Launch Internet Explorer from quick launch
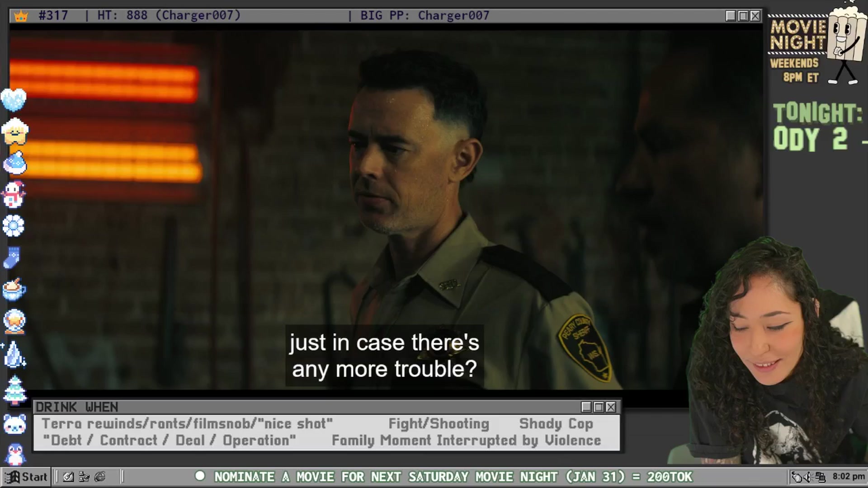 (100, 477)
